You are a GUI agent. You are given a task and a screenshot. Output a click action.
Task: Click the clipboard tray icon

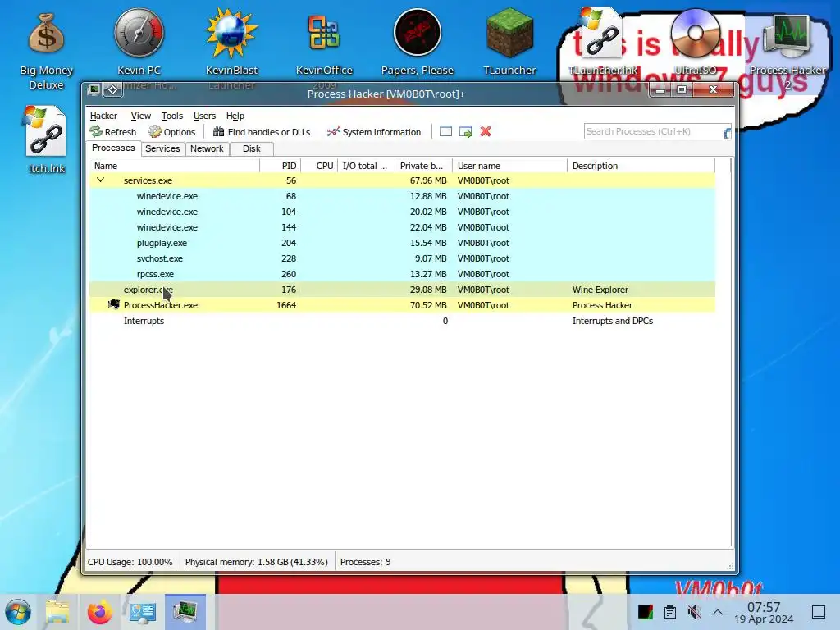point(669,612)
